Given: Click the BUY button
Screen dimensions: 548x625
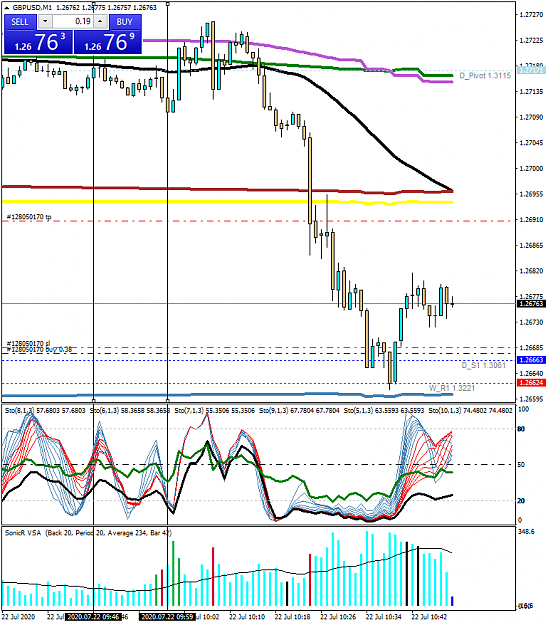Looking at the screenshot, I should [125, 22].
